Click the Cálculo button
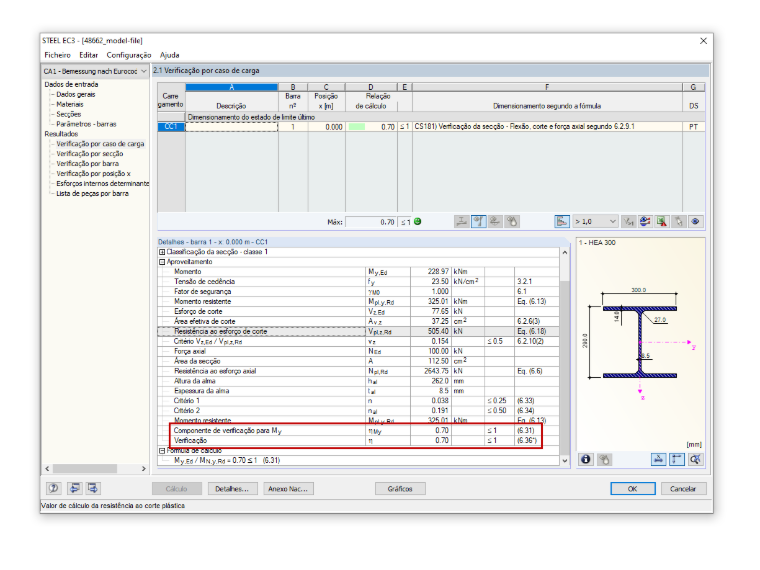760x570 pixels. click(176, 489)
